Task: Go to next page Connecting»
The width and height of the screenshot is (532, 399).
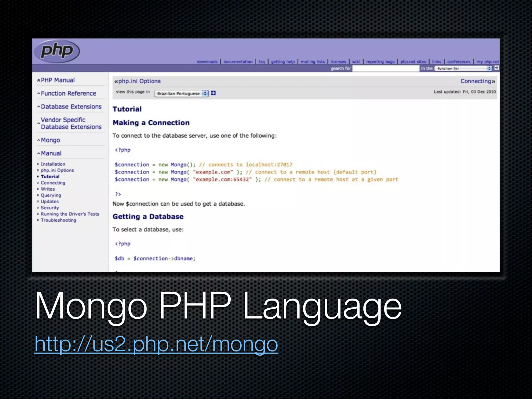Action: 478,81
